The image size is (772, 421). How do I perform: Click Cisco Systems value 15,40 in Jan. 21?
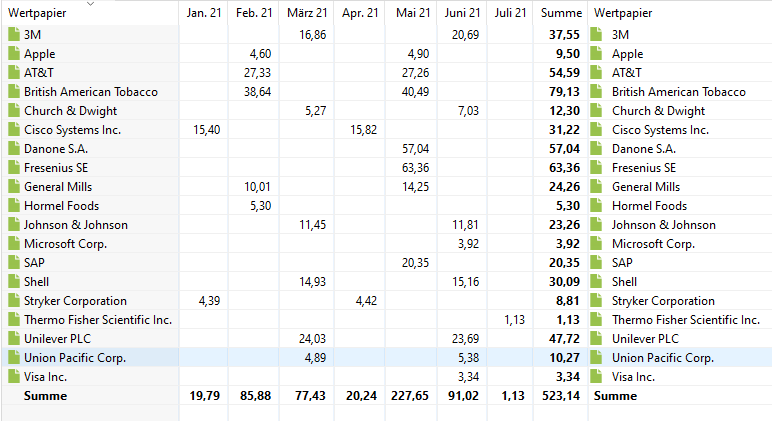click(x=207, y=130)
